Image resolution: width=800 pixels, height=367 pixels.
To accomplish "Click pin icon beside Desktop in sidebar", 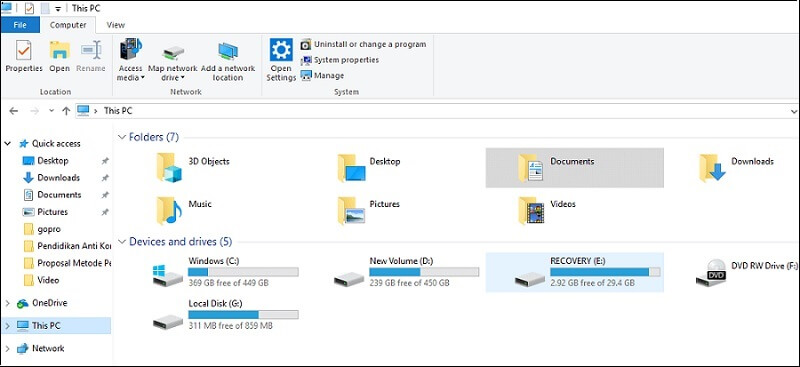I will coord(105,161).
